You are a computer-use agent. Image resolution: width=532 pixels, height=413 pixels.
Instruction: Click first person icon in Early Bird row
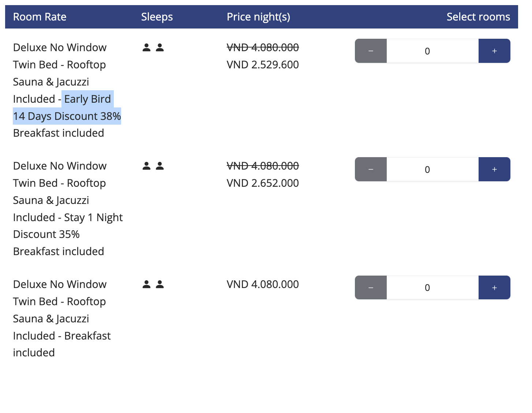click(146, 48)
